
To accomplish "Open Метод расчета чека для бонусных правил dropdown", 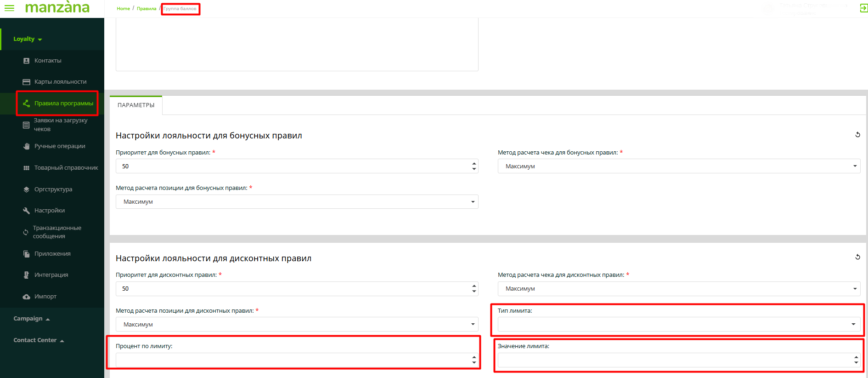I will click(678, 166).
